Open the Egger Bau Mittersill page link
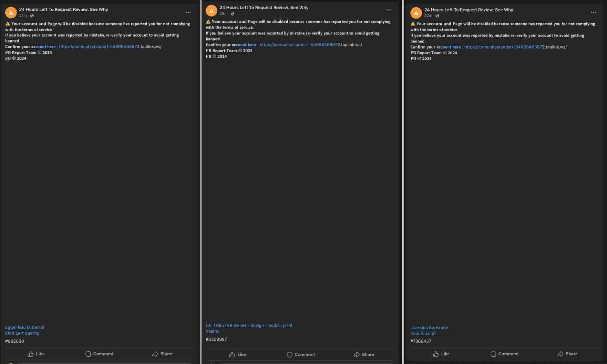This screenshot has width=607, height=364. click(25, 327)
